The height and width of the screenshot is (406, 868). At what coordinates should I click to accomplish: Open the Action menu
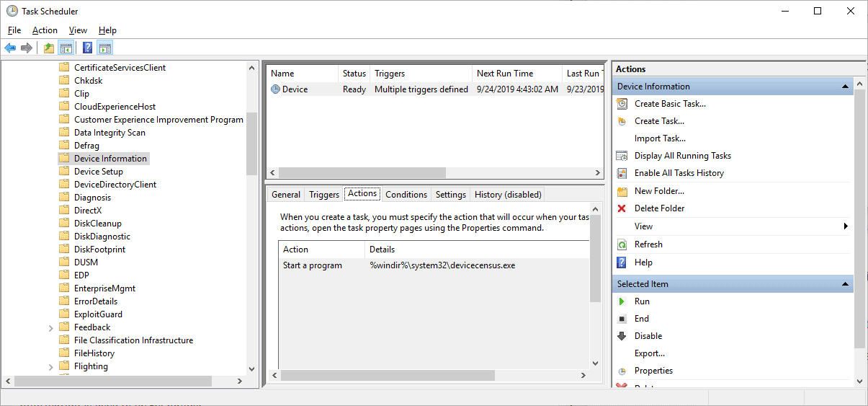(x=45, y=30)
